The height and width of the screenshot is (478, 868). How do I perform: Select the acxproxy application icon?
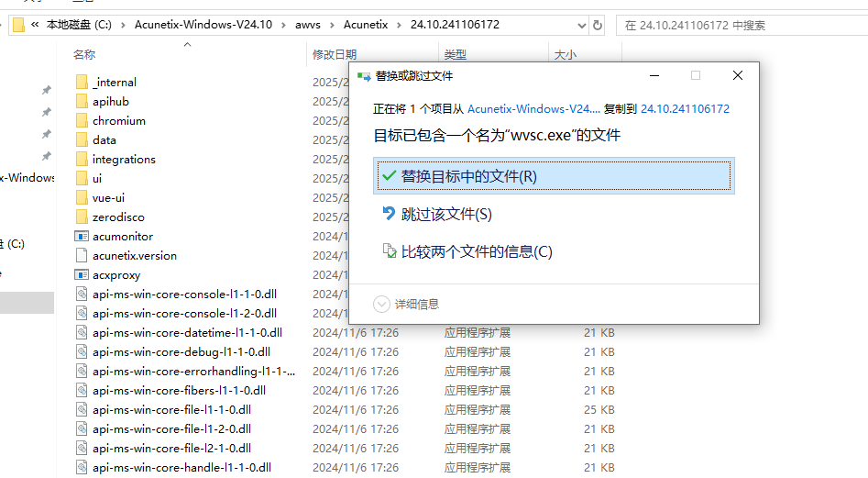(82, 274)
